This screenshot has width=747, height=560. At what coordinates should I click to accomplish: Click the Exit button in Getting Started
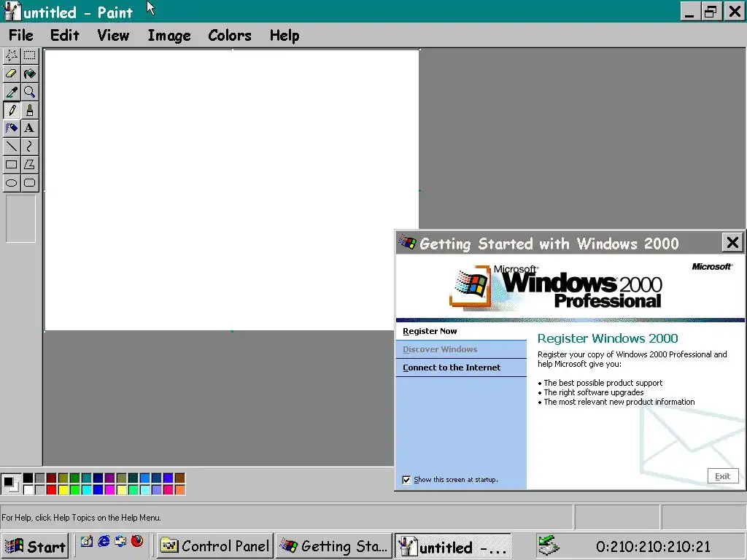pos(723,476)
